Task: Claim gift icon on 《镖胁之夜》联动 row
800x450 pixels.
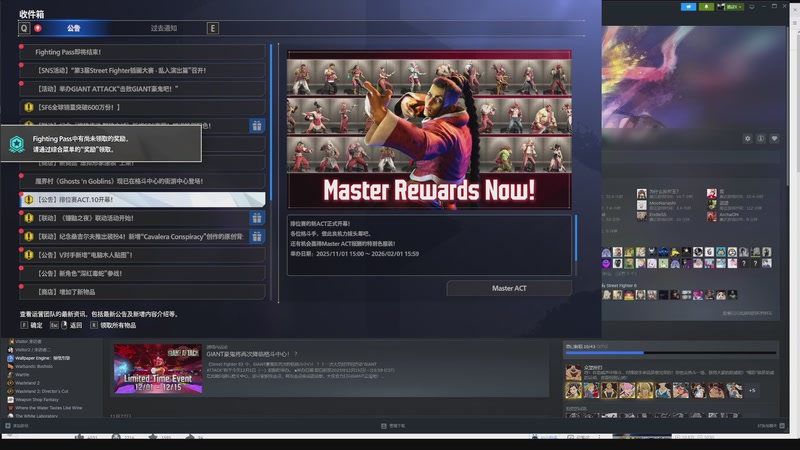Action: tap(257, 218)
